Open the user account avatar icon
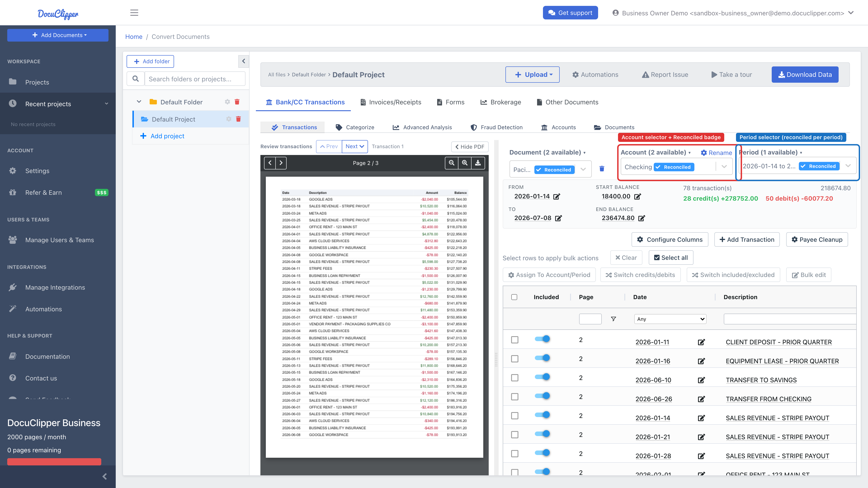 (x=616, y=13)
